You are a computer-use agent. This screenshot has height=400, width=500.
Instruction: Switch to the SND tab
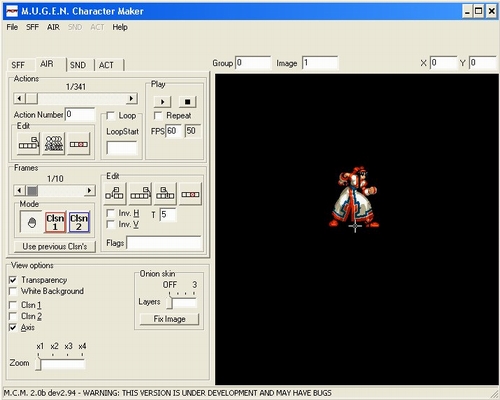pos(78,65)
